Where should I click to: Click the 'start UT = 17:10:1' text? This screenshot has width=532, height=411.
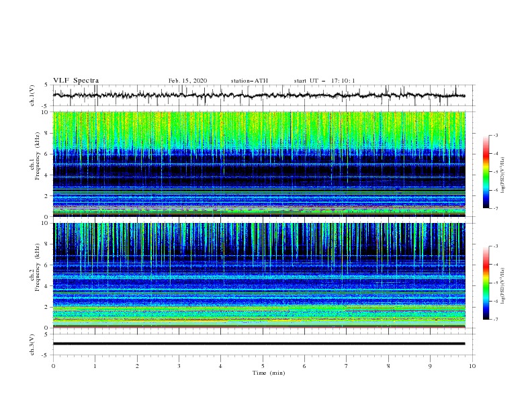324,81
